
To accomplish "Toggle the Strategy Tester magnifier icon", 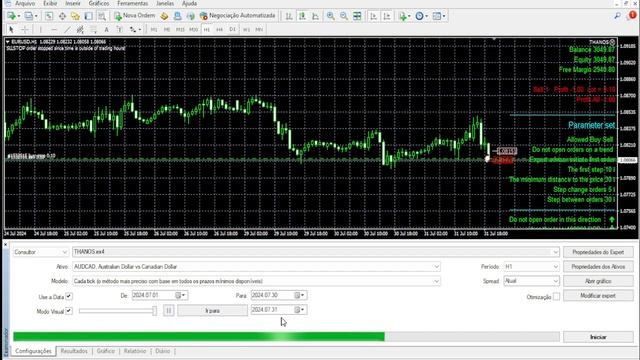I will (102, 16).
